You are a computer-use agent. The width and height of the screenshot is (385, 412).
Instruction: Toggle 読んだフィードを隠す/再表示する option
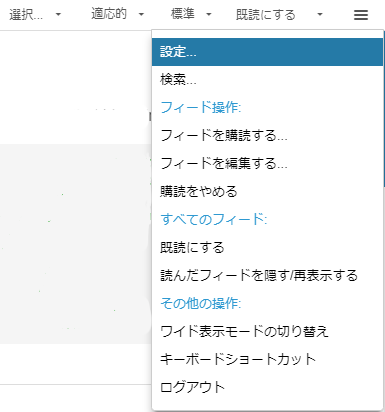tap(267, 276)
